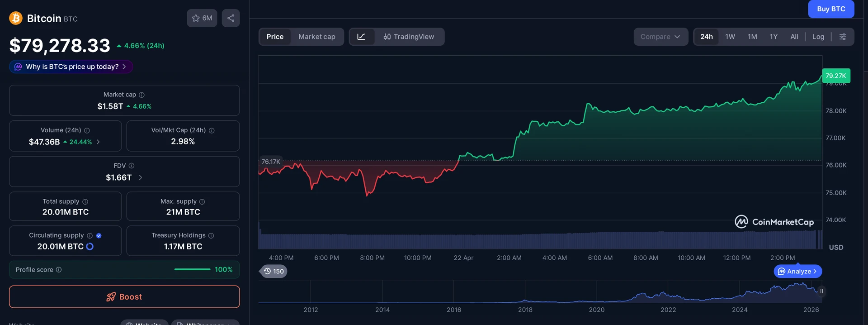Click the Bitcoin logo icon
This screenshot has height=325, width=868.
click(x=16, y=18)
